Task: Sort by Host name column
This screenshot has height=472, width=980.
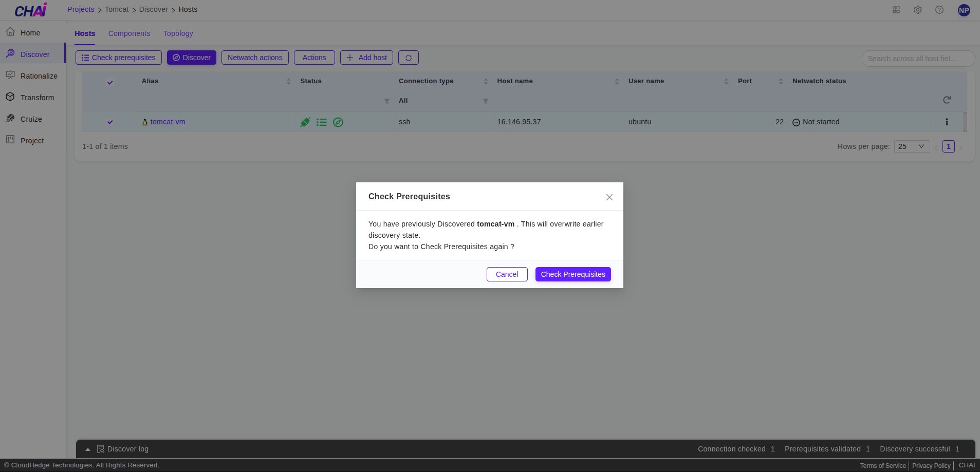Action: tap(617, 81)
